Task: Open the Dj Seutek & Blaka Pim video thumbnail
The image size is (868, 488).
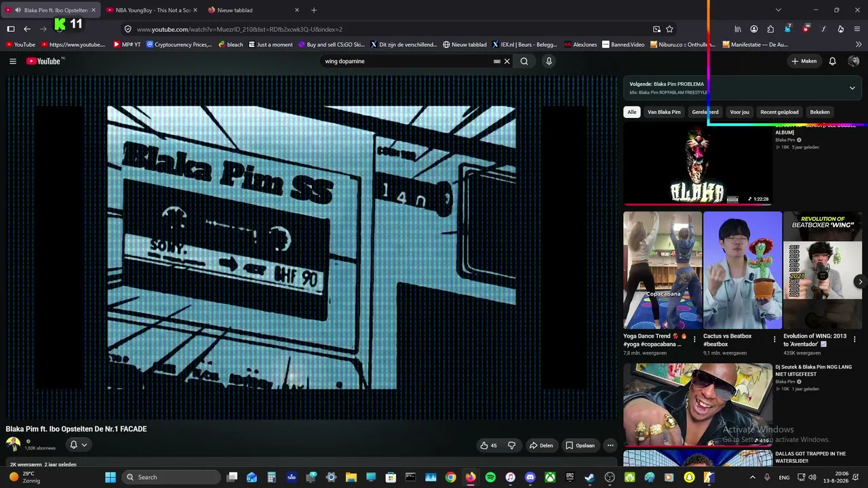Action: [x=698, y=405]
